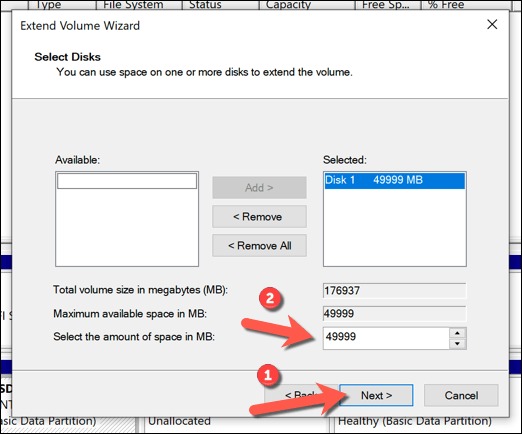Click the Total volume size field
The height and width of the screenshot is (434, 522).
tap(394, 291)
